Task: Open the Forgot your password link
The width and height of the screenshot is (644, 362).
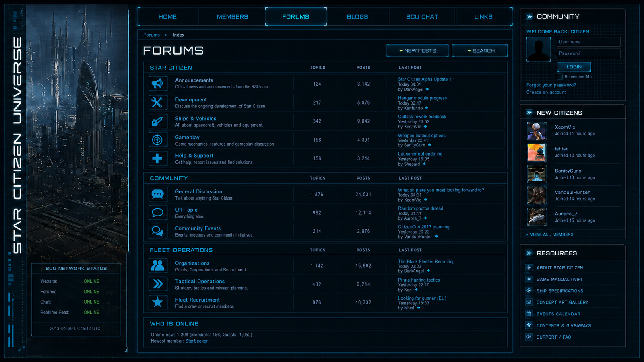Action: pyautogui.click(x=551, y=85)
